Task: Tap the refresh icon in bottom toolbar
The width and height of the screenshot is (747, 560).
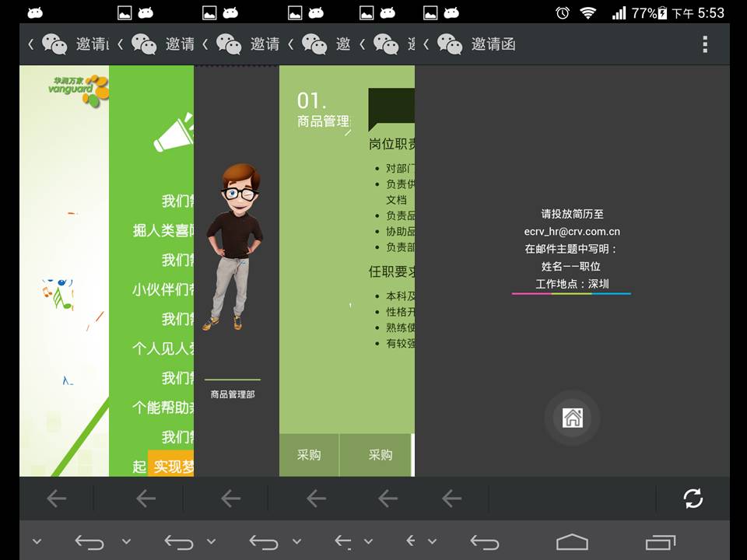Action: (693, 499)
